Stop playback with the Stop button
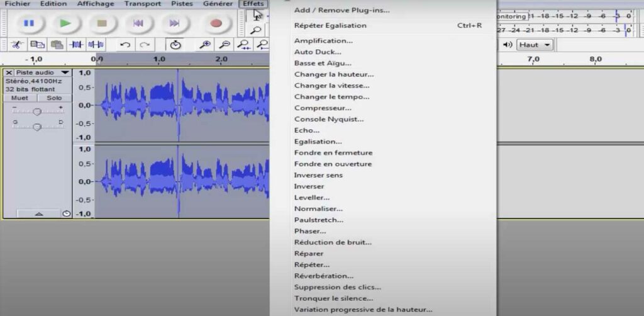644x316 pixels. tap(102, 23)
